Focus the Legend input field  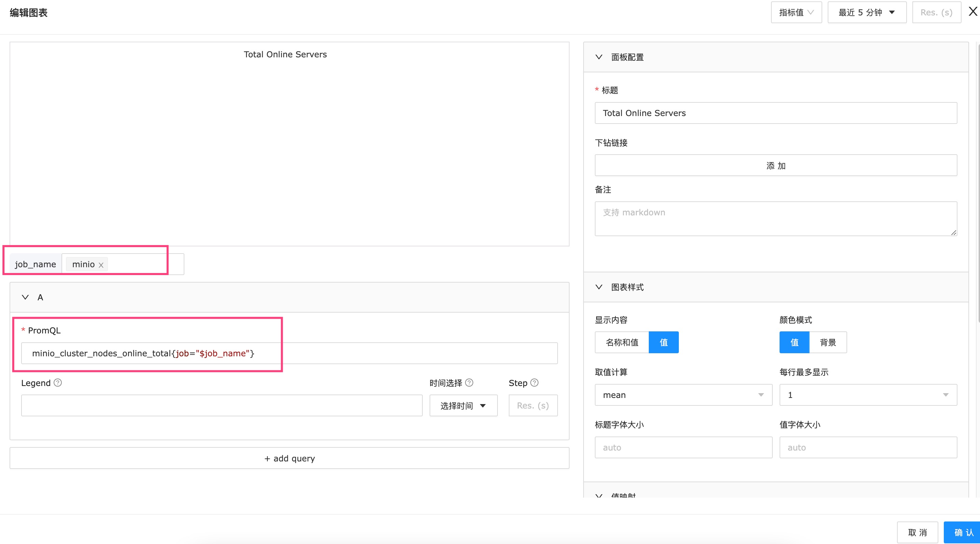coord(222,406)
